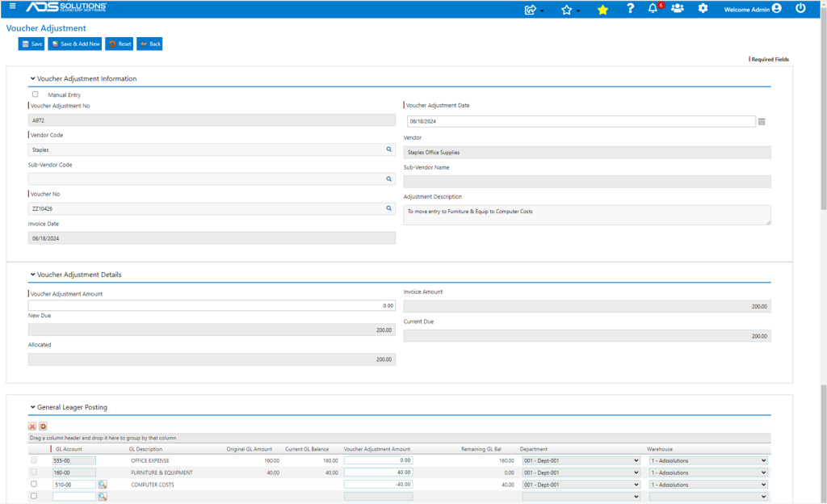The image size is (827, 504).
Task: Click orange refresh grid icon
Action: (44, 426)
